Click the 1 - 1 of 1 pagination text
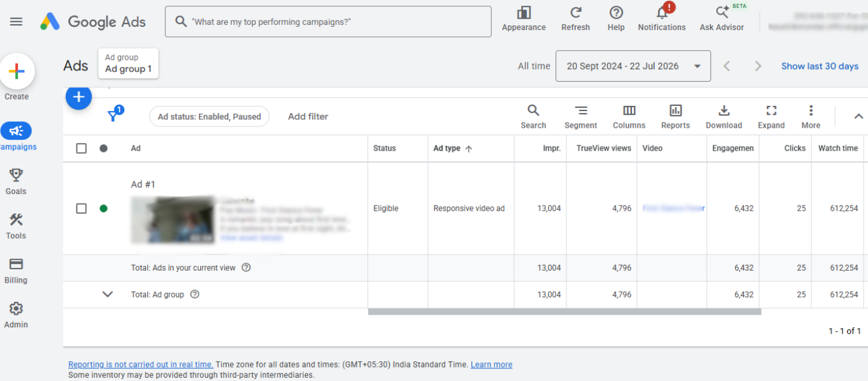The image size is (868, 381). (844, 331)
